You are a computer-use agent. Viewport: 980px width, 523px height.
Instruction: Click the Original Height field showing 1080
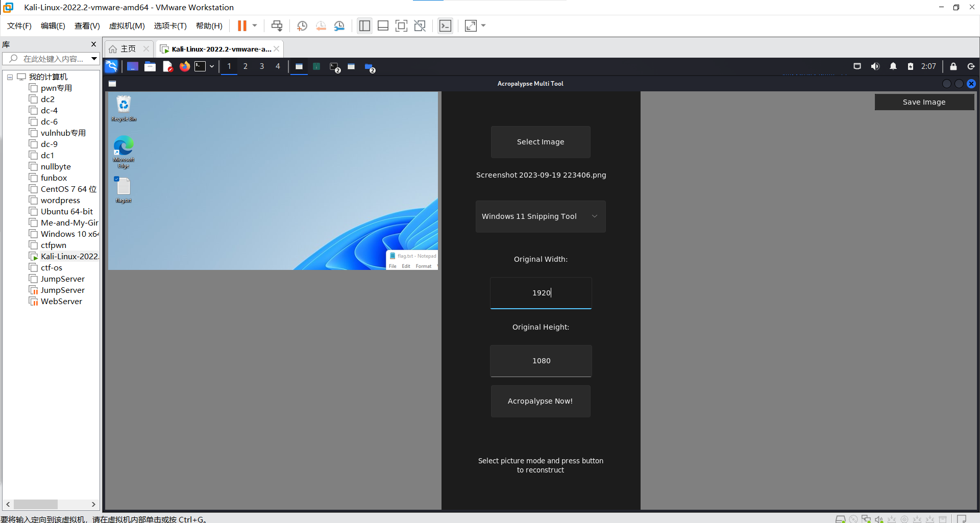[541, 361]
